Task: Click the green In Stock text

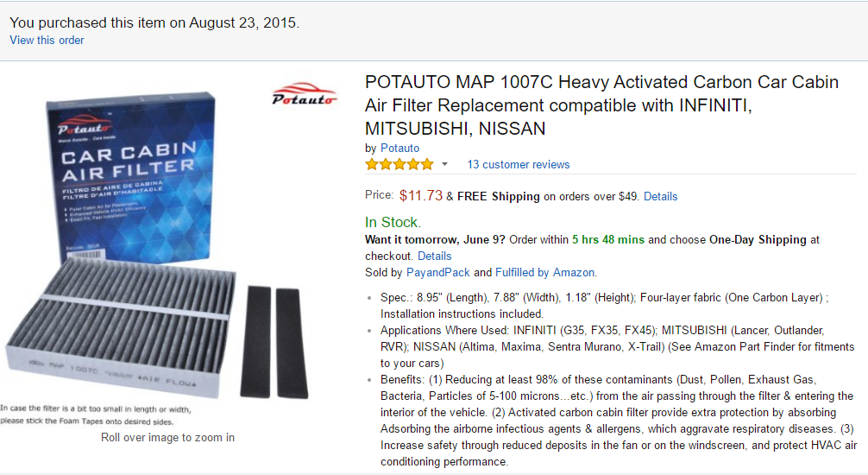Action: (x=393, y=222)
